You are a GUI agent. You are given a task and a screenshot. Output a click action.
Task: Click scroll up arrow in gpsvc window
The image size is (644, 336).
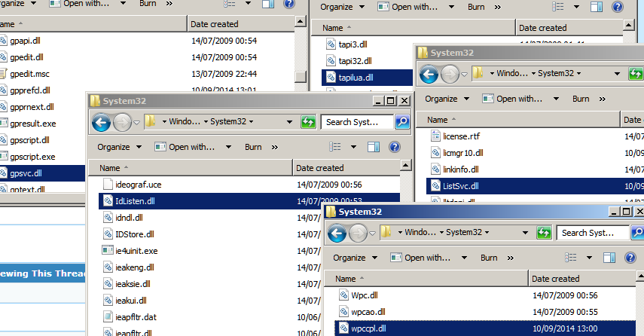click(x=301, y=21)
